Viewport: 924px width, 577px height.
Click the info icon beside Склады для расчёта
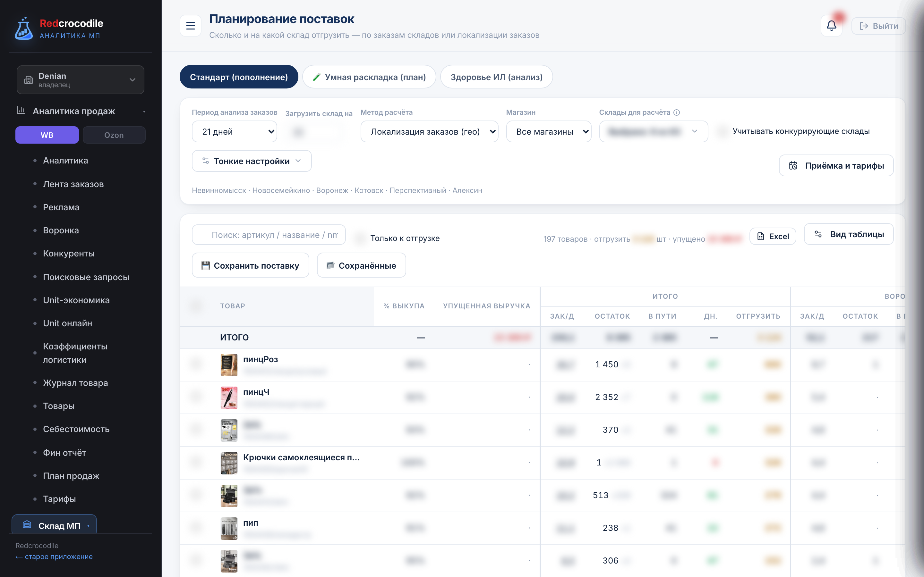[677, 113]
